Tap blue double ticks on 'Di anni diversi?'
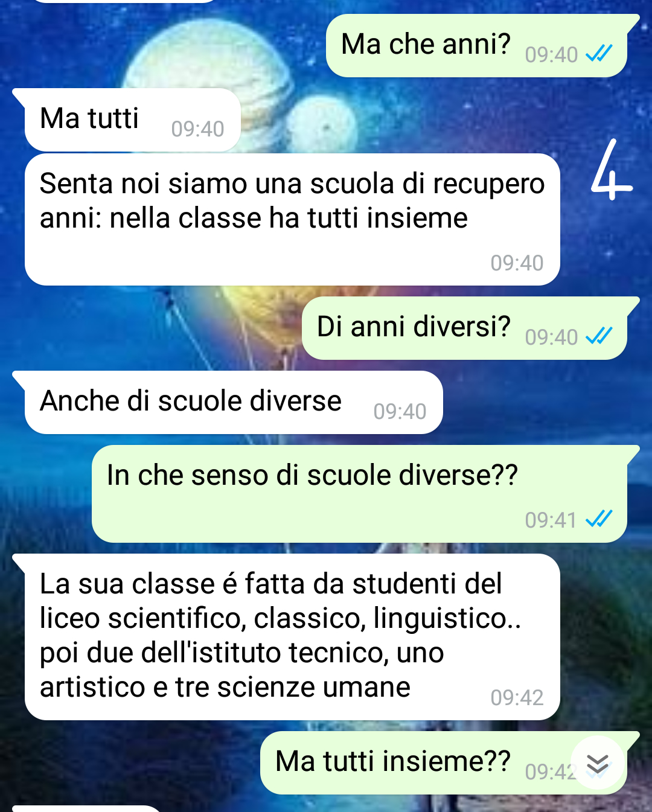This screenshot has height=812, width=652. tap(599, 336)
